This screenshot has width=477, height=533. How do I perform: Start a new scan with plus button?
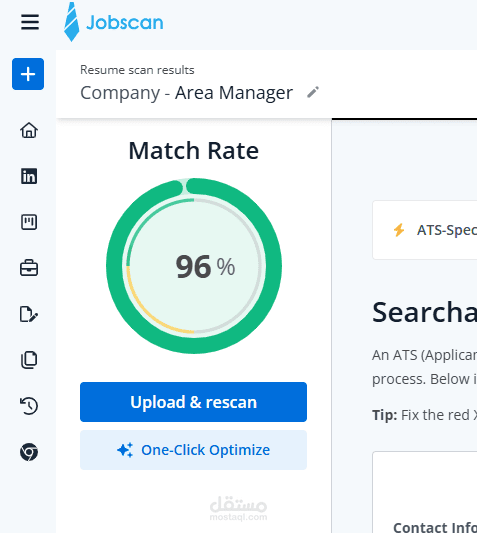pyautogui.click(x=28, y=74)
